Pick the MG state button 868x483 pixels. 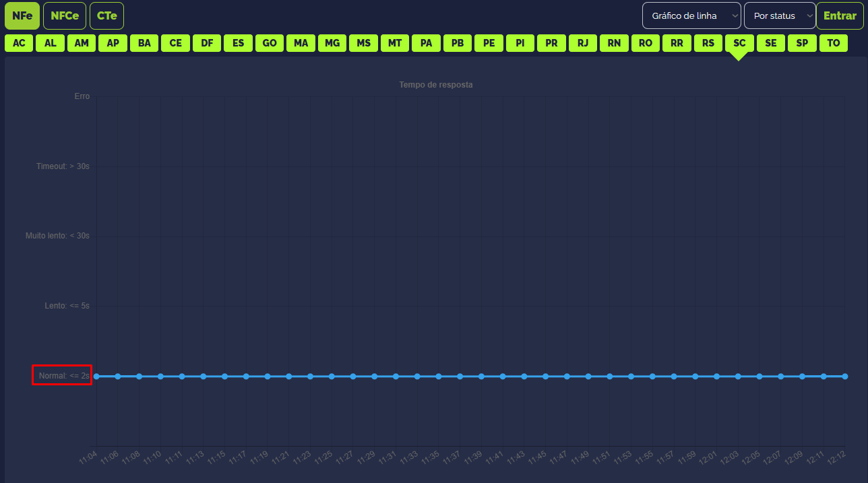click(332, 43)
